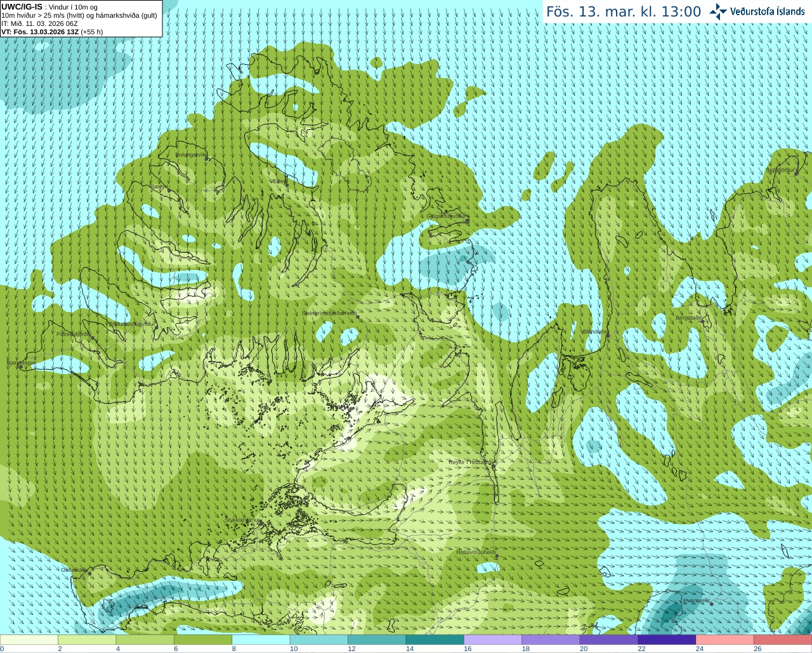This screenshot has height=653, width=812.
Task: Select the 12–14 m/s teal legend swatch
Action: (x=377, y=640)
